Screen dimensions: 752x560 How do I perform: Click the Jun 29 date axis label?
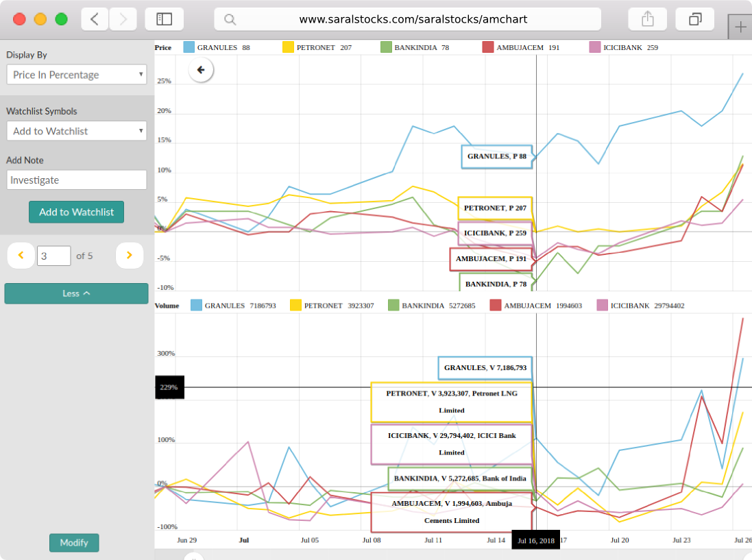click(x=186, y=540)
